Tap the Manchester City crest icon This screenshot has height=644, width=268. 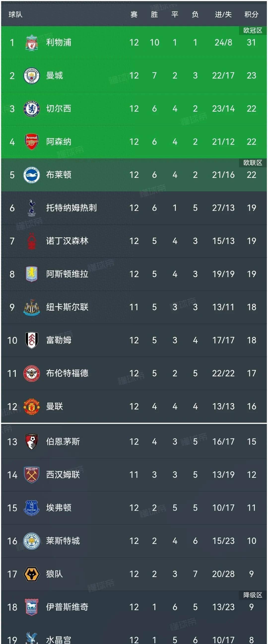32,75
